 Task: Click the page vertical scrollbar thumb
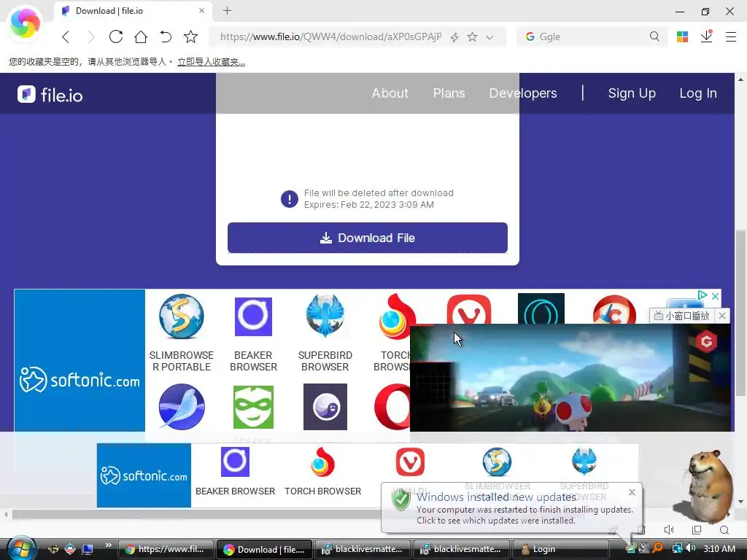[x=740, y=313]
